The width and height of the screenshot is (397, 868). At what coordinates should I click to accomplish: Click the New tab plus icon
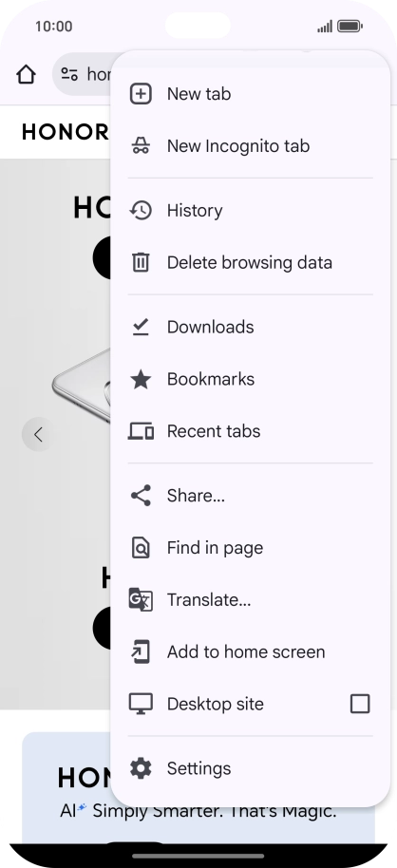[141, 94]
